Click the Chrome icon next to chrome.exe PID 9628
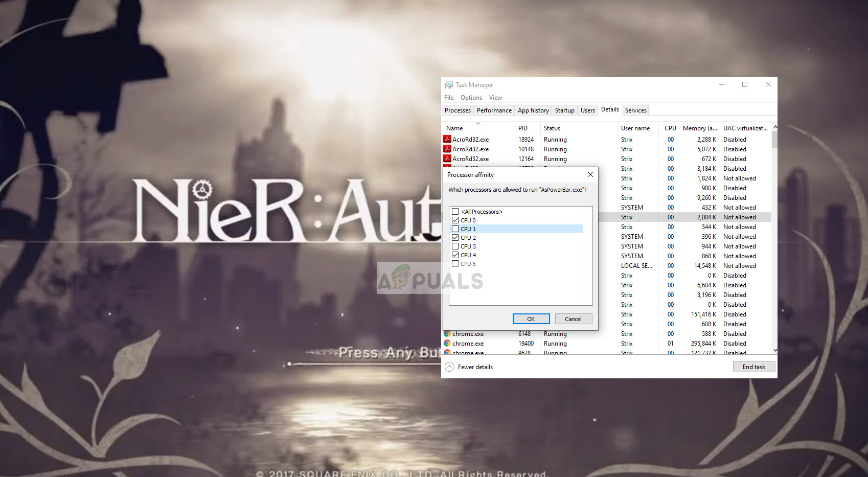Viewport: 868px width, 477px height. click(x=447, y=353)
